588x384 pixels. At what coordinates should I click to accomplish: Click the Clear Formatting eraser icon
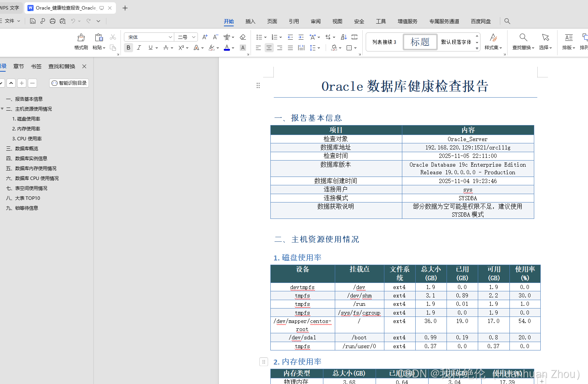point(243,37)
